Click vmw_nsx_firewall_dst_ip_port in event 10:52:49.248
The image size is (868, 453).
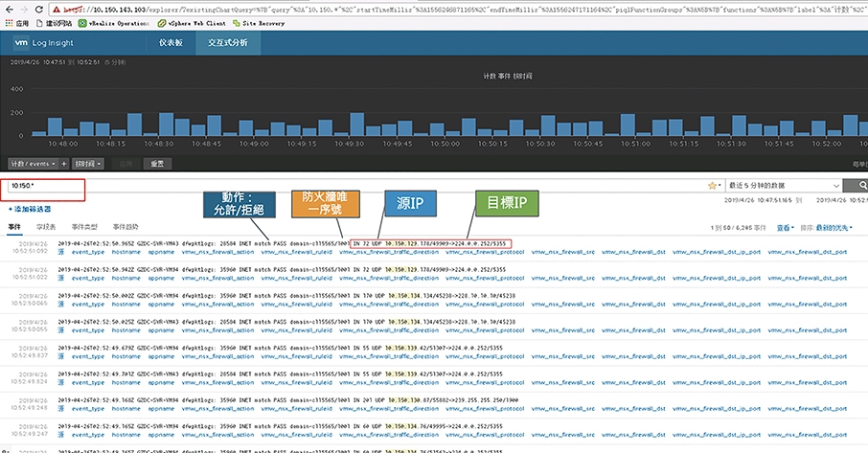[x=717, y=408]
